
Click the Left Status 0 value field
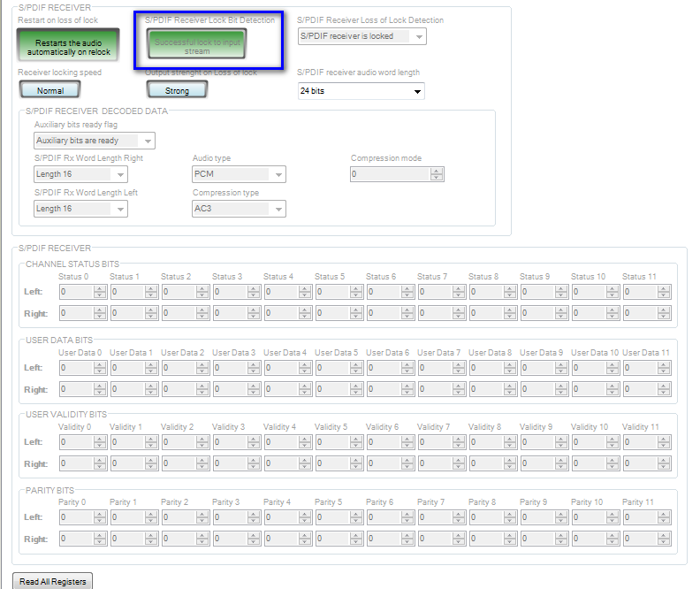(x=77, y=292)
